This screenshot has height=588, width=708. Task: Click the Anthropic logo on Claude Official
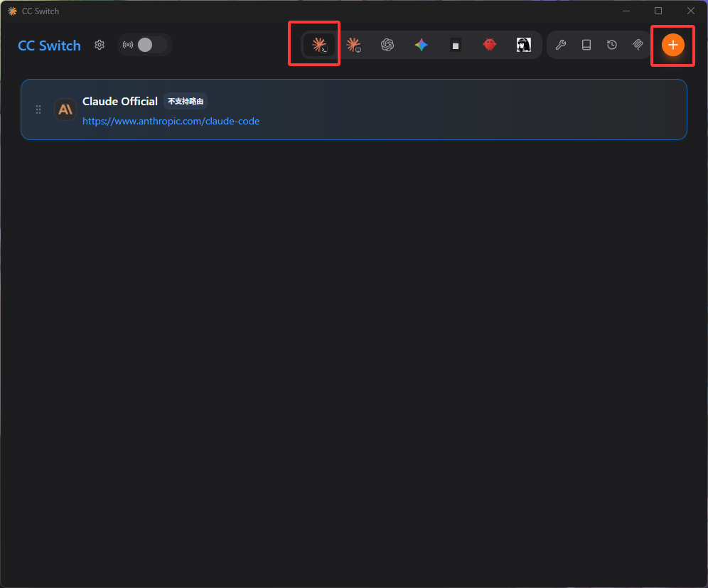(x=65, y=109)
